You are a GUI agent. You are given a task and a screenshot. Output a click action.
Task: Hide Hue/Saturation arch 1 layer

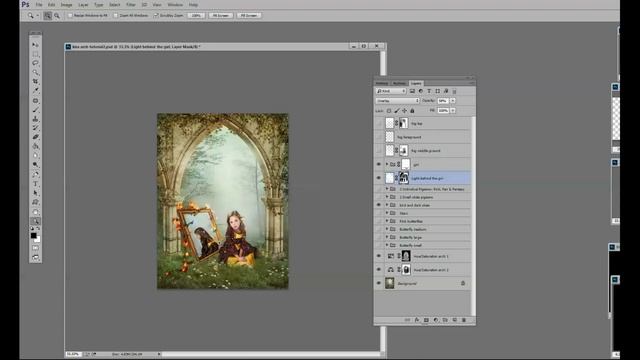[378, 256]
